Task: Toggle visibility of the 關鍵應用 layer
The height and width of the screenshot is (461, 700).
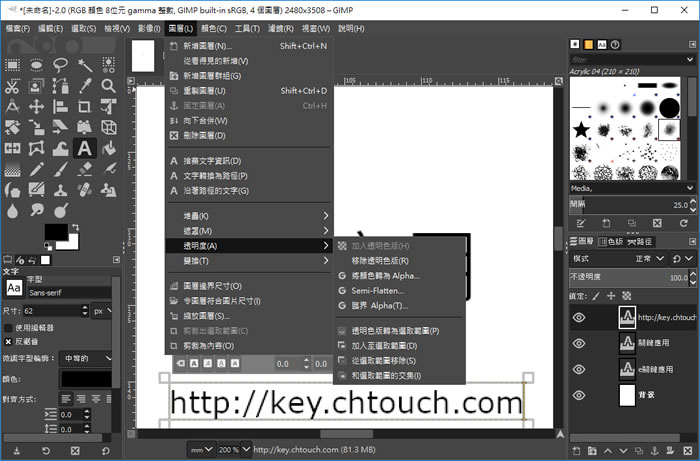Action: coord(579,343)
